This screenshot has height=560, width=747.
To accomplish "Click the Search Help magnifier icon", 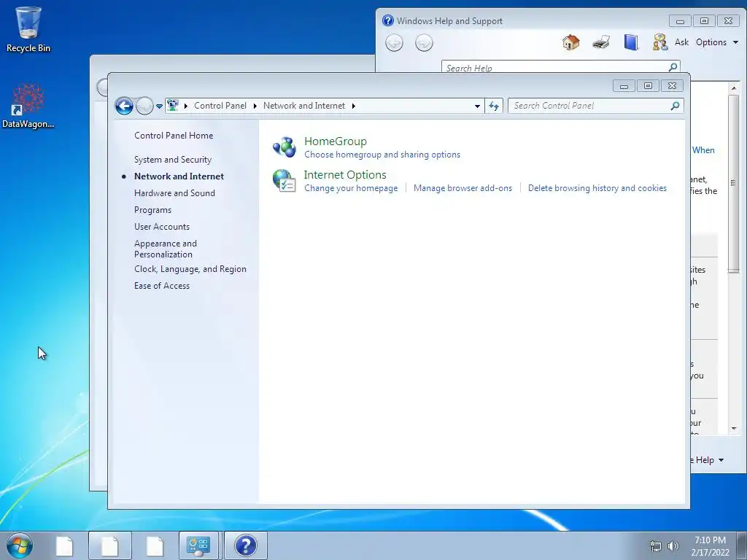I will coord(673,67).
